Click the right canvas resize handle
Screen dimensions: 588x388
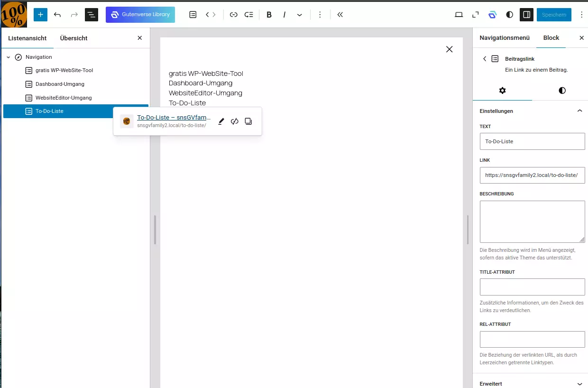[x=468, y=230]
